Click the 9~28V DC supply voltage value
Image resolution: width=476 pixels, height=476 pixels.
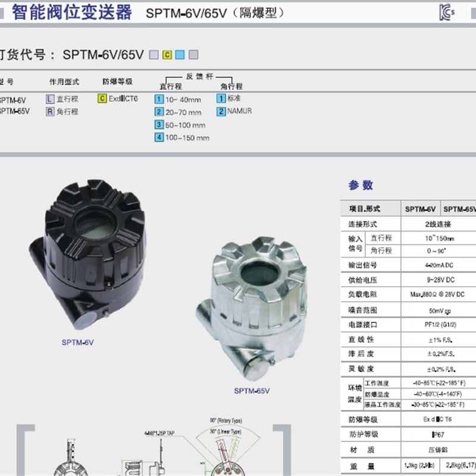[440, 280]
